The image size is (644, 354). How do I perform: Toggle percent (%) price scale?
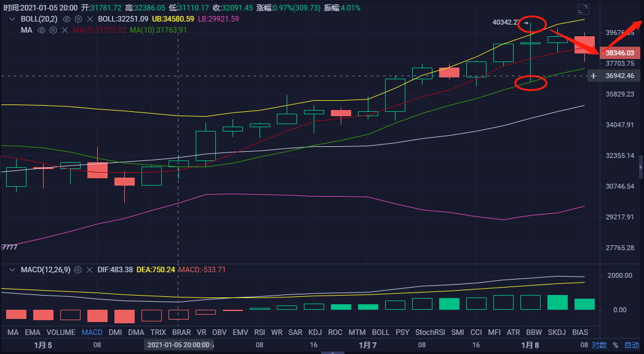(615, 345)
